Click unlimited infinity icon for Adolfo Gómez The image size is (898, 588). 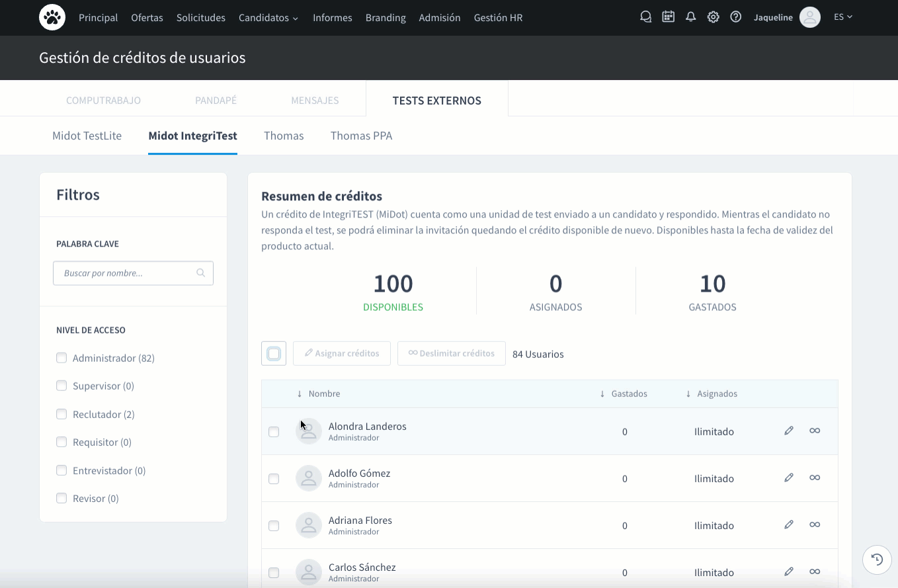pyautogui.click(x=815, y=478)
